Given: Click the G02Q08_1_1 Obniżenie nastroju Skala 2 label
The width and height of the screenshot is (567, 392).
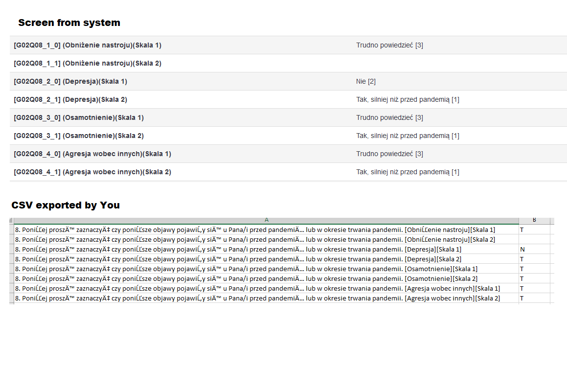Looking at the screenshot, I should pyautogui.click(x=88, y=63).
